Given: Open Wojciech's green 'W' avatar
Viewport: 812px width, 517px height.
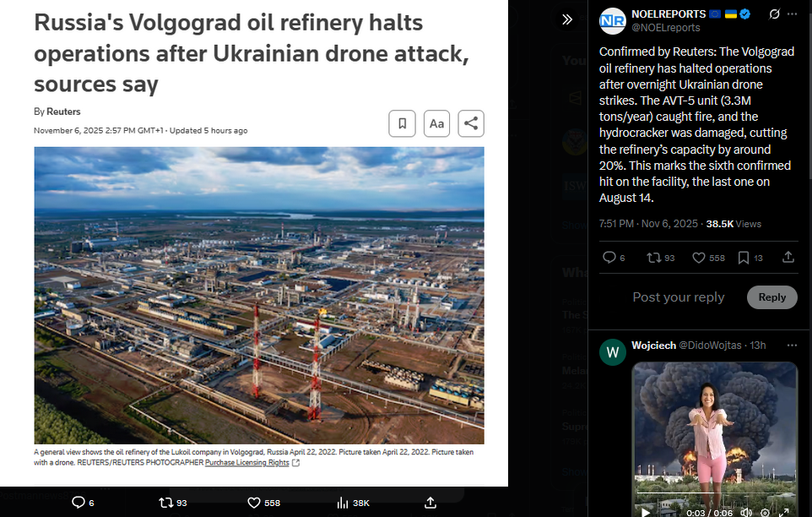Looking at the screenshot, I should point(613,352).
